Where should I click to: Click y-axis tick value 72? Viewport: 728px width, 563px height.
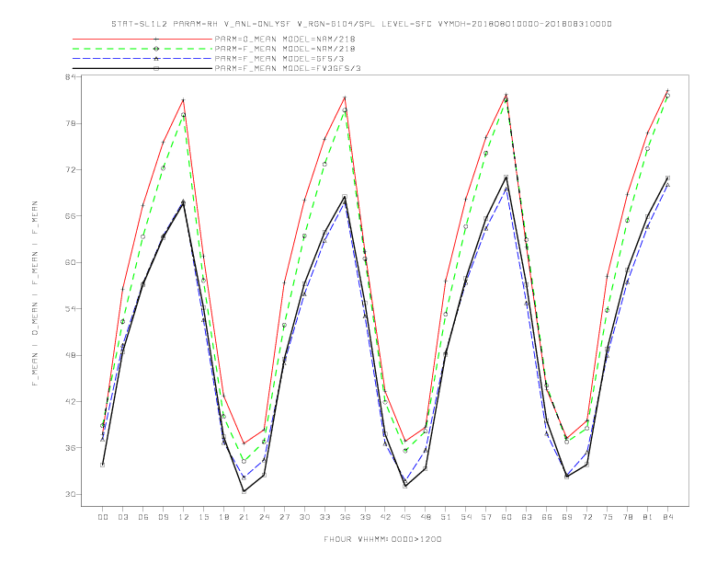point(71,170)
